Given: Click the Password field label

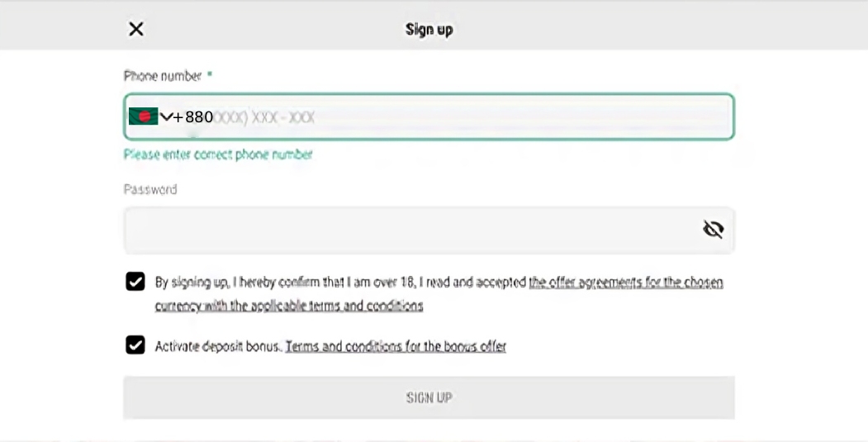Looking at the screenshot, I should coord(150,189).
